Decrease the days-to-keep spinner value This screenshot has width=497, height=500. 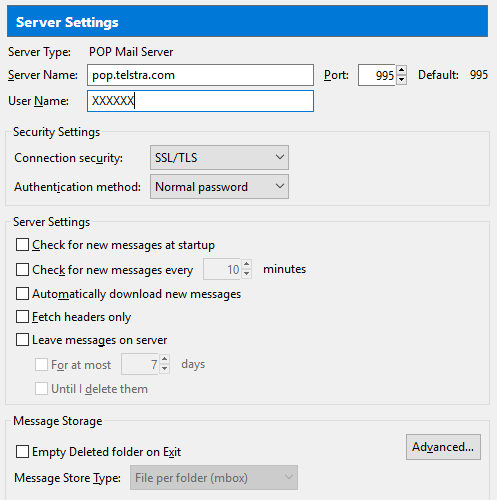coord(165,369)
